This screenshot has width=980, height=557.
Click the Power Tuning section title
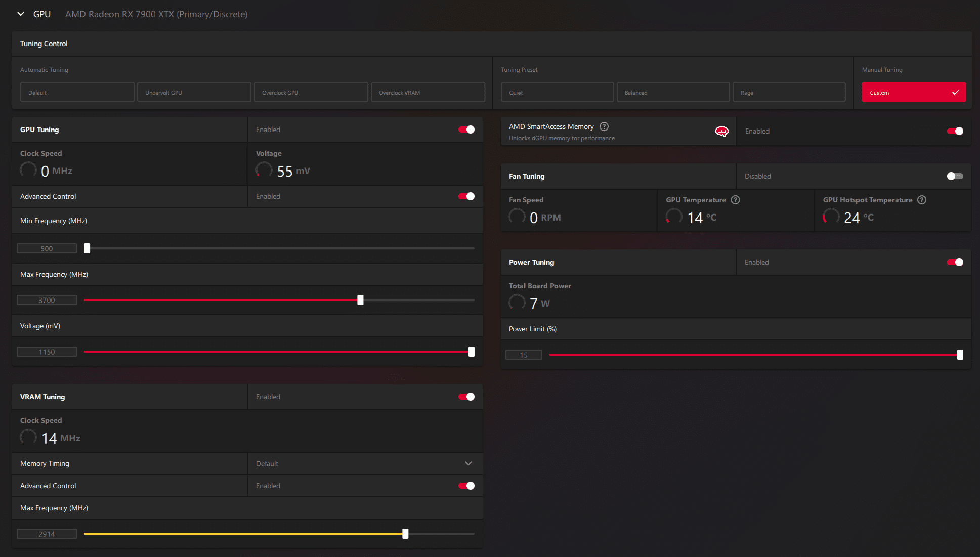pyautogui.click(x=532, y=262)
